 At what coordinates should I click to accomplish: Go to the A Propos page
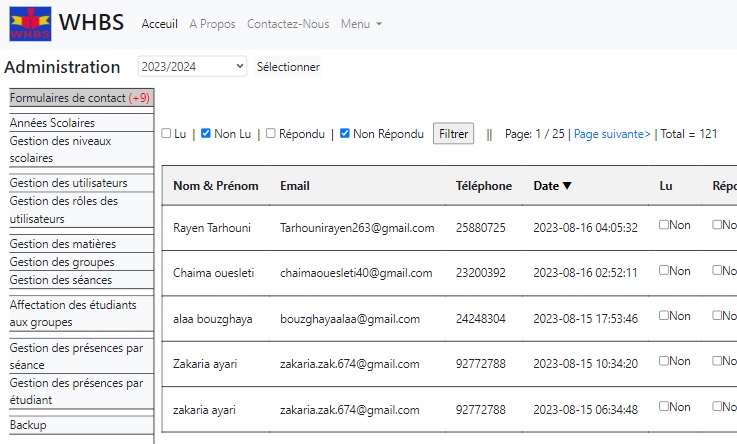(212, 23)
